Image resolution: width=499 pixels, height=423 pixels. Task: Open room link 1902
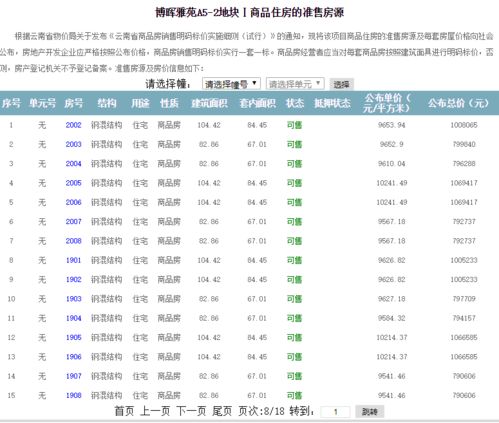[73, 280]
